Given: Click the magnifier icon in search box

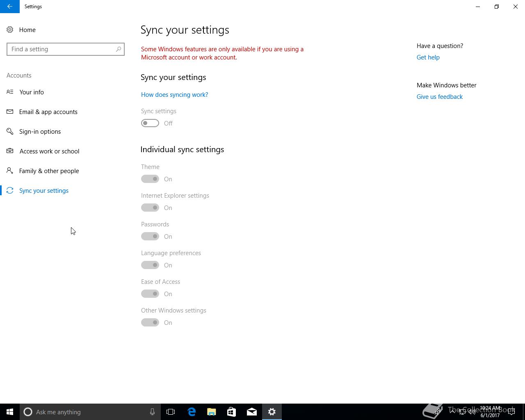Looking at the screenshot, I should (119, 49).
